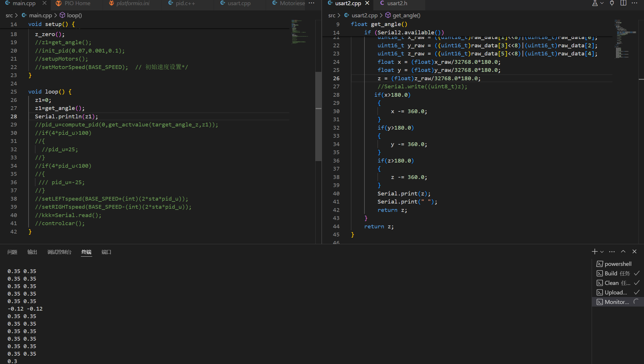Click the serial monitor plug icon
This screenshot has width=644, height=364.
click(612, 3)
